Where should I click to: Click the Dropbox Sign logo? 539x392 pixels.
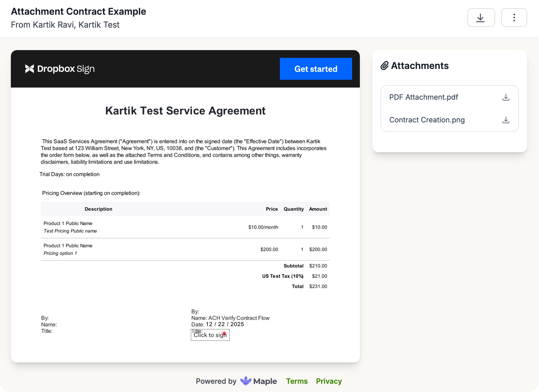coord(60,69)
